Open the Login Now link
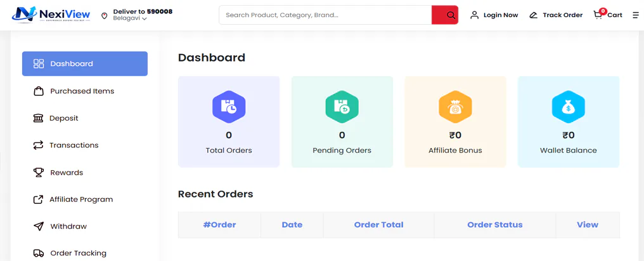Image resolution: width=644 pixels, height=261 pixels. pyautogui.click(x=501, y=15)
